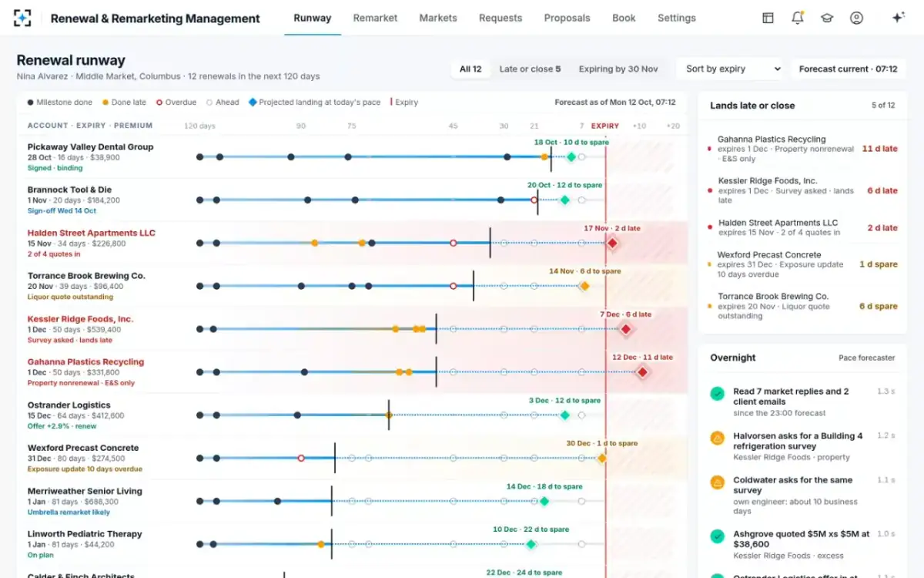Click warning icon beside 'Coldwater asks for the same survey'
The image size is (924, 578).
click(718, 483)
